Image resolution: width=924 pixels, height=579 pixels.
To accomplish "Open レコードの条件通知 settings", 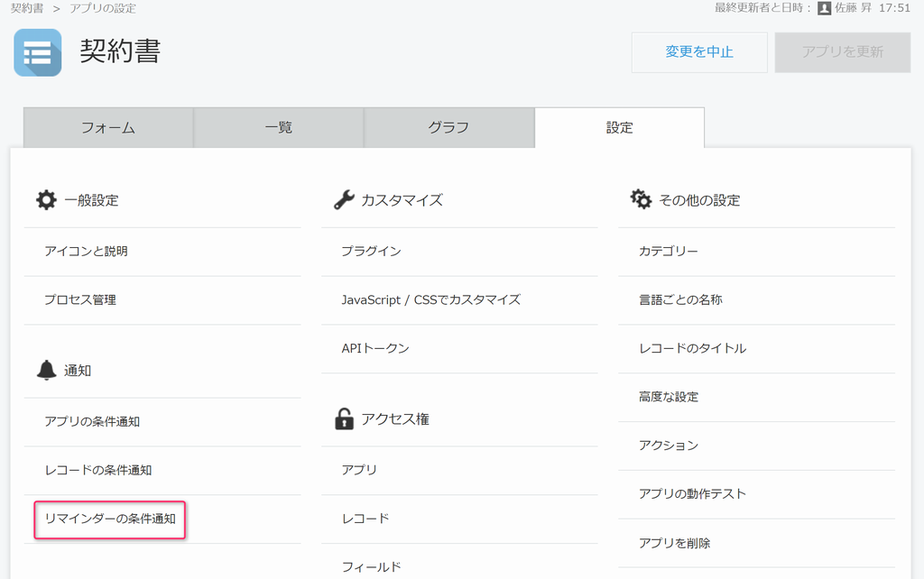I will [x=98, y=470].
